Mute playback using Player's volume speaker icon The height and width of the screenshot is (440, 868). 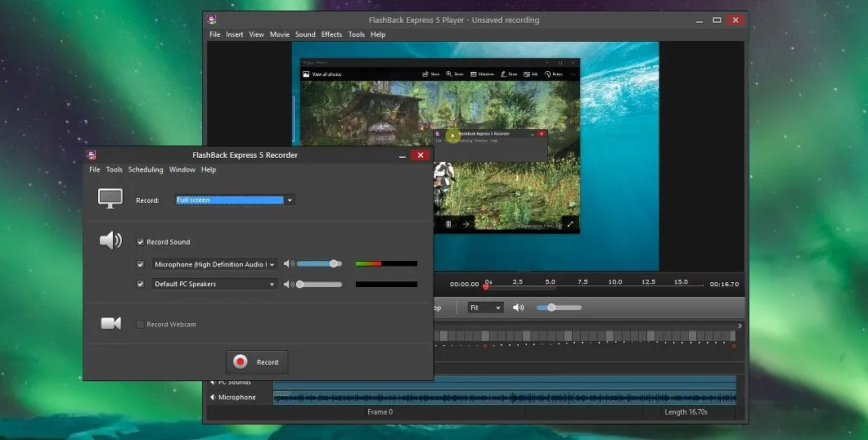pyautogui.click(x=518, y=308)
